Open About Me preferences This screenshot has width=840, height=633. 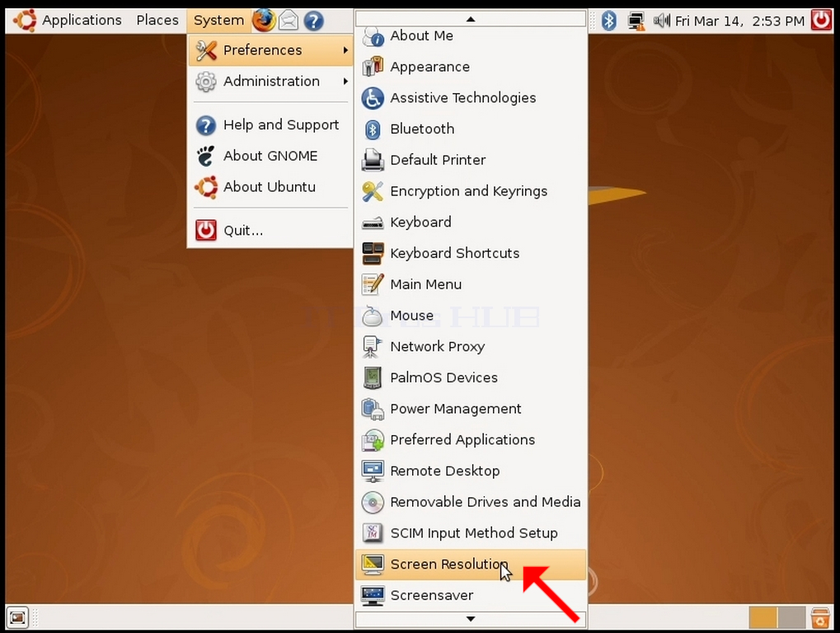click(471, 36)
